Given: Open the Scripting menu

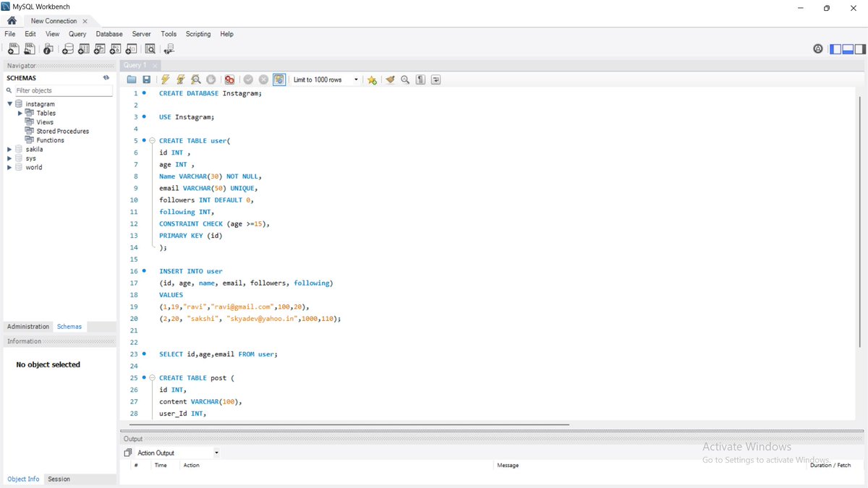Looking at the screenshot, I should pyautogui.click(x=198, y=34).
